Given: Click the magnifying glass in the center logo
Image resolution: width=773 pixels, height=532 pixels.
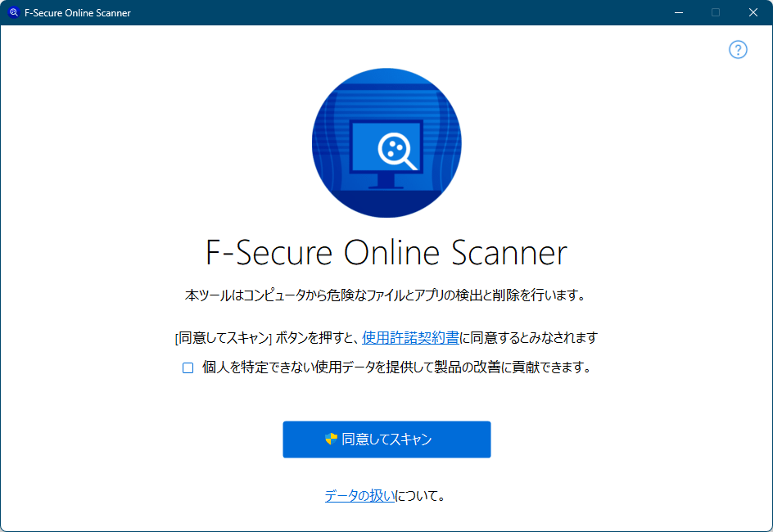Looking at the screenshot, I should tap(397, 151).
